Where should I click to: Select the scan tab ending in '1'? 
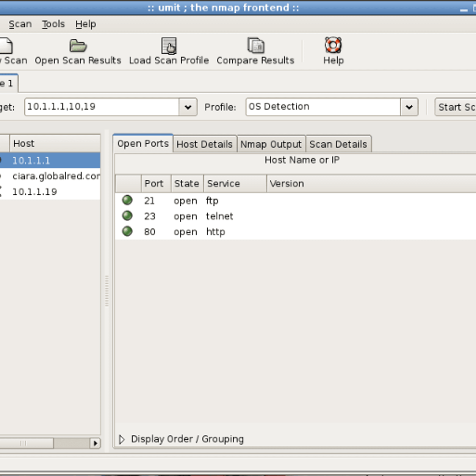click(9, 83)
